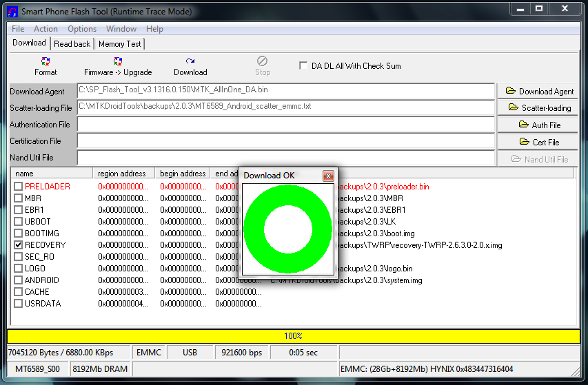The height and width of the screenshot is (385, 588).
Task: Click the Format toolbar icon
Action: coord(45,66)
